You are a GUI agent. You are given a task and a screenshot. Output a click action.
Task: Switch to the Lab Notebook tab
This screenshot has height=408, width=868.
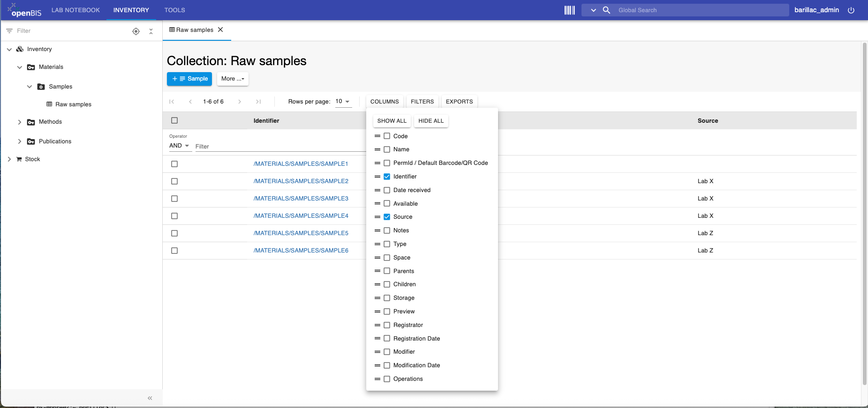[x=75, y=10]
